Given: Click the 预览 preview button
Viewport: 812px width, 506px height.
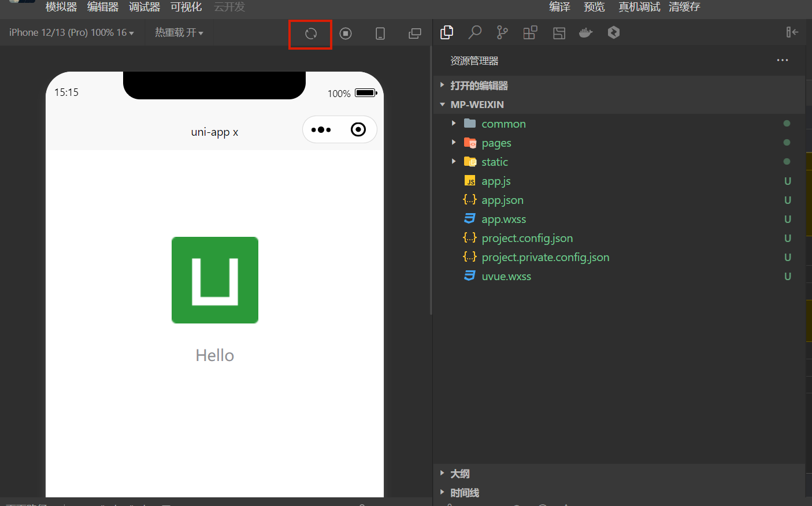Looking at the screenshot, I should (594, 7).
